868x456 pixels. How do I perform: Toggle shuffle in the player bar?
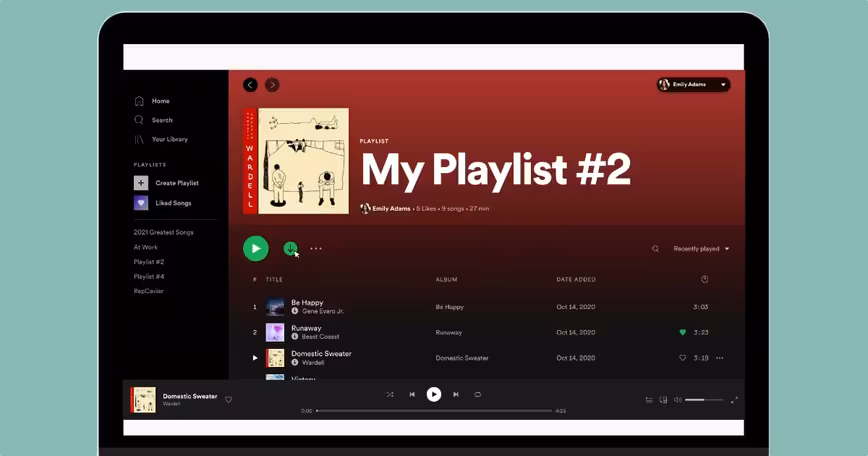(390, 395)
